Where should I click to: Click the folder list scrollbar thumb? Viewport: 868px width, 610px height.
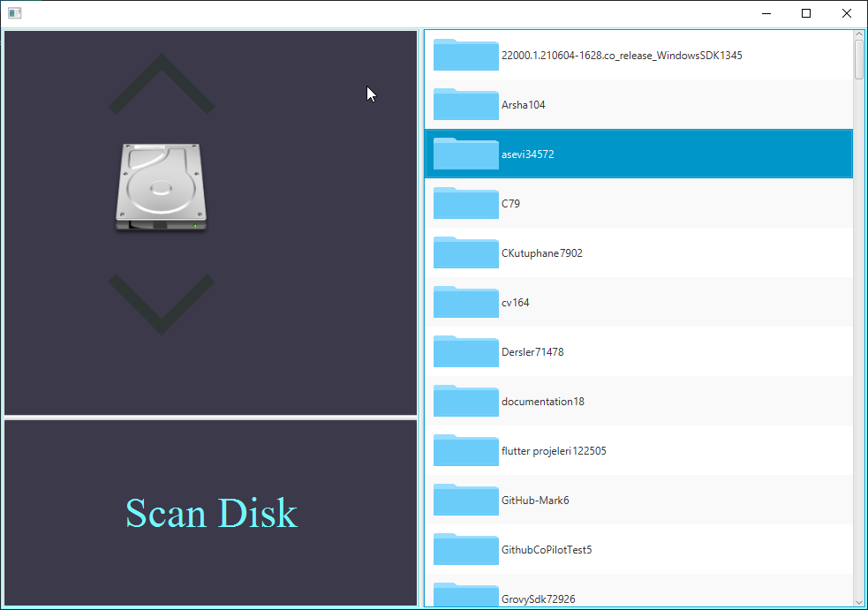(x=859, y=59)
